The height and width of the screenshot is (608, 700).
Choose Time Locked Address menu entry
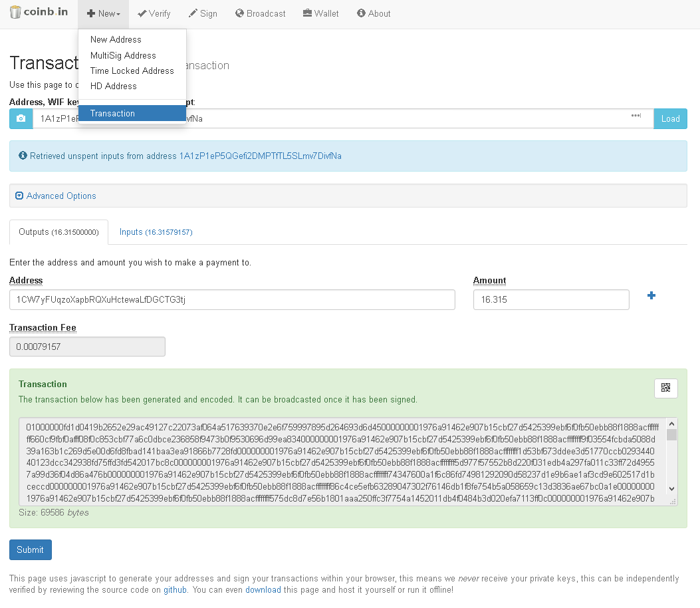click(x=132, y=71)
